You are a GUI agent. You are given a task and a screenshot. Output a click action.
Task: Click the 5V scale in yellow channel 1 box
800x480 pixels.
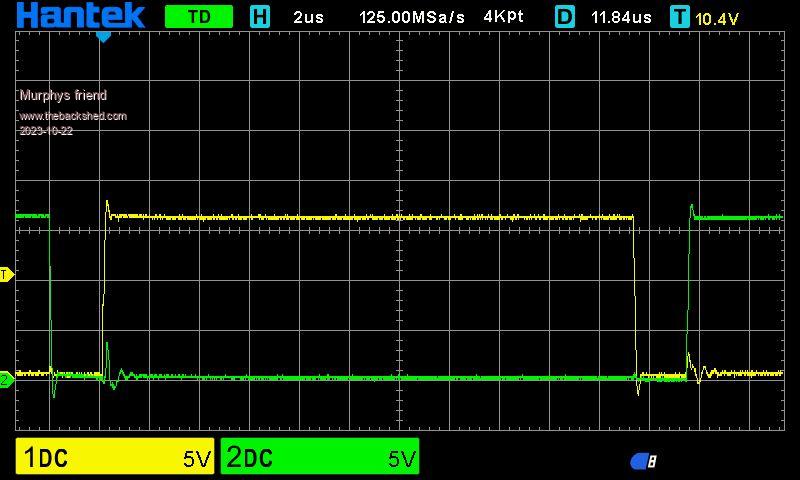(x=197, y=459)
